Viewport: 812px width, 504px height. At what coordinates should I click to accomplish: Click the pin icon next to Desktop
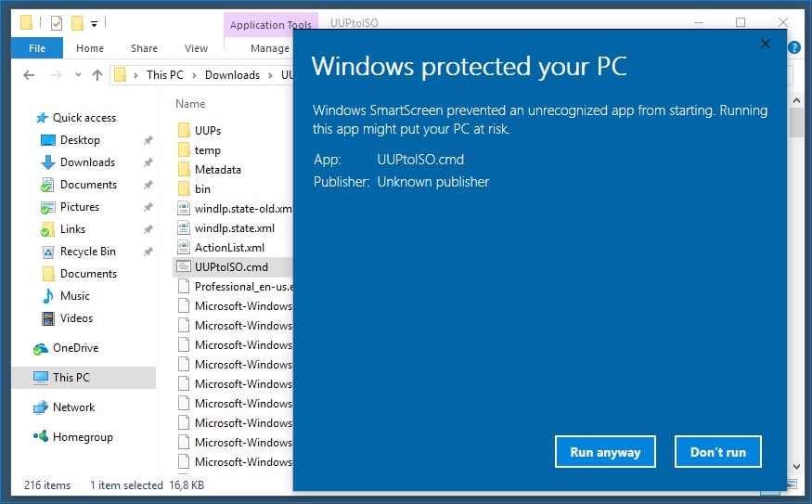pyautogui.click(x=148, y=140)
